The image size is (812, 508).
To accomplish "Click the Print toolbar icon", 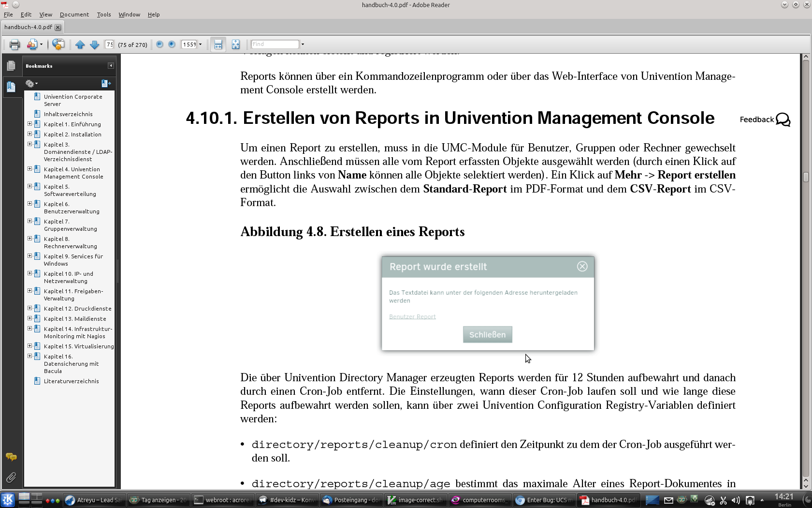I will click(x=14, y=45).
